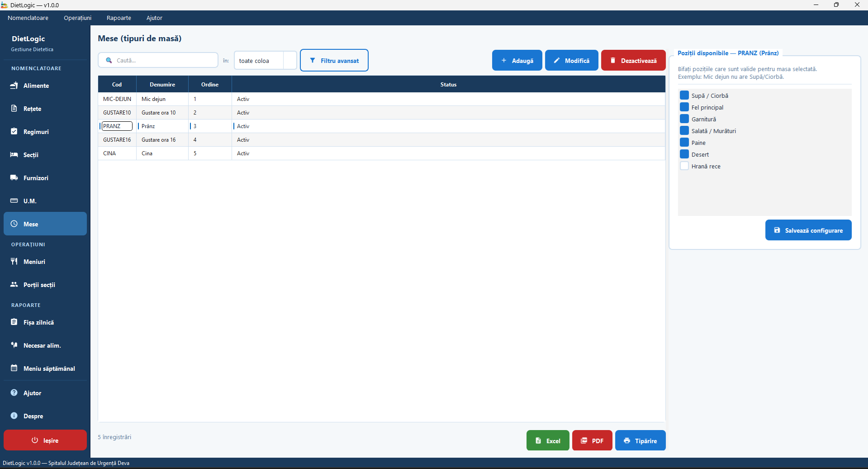Uncheck Fel principal position
The width and height of the screenshot is (868, 469).
(684, 107)
